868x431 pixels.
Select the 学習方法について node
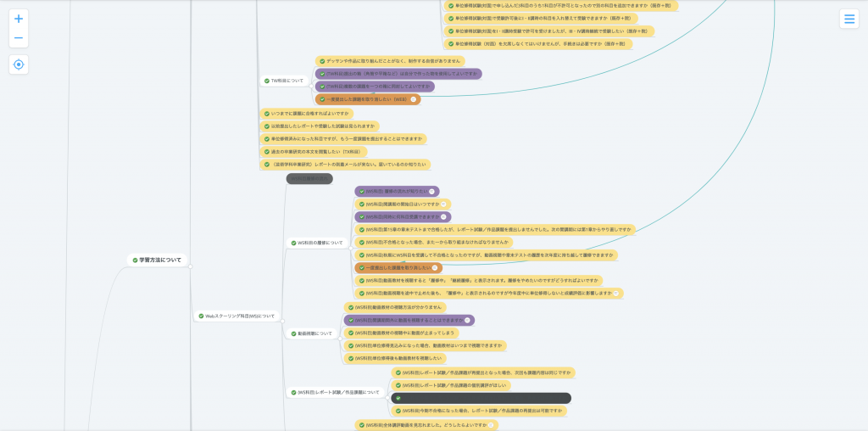point(157,260)
